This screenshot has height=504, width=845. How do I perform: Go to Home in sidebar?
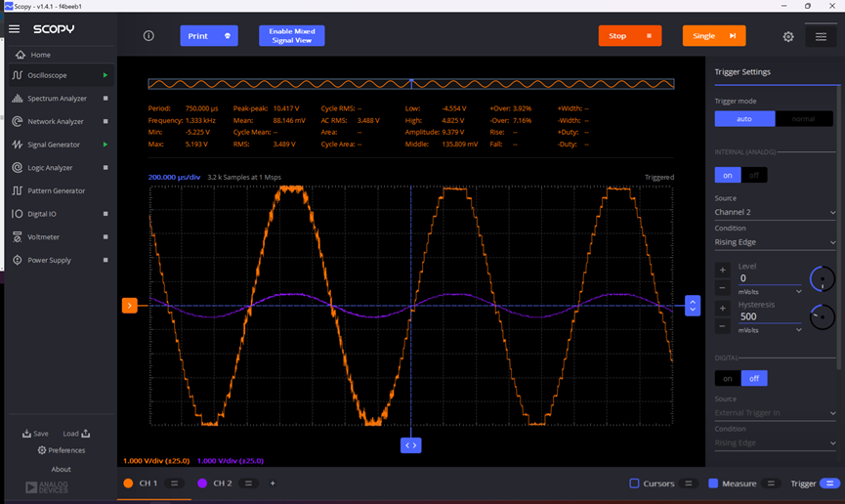[61, 55]
